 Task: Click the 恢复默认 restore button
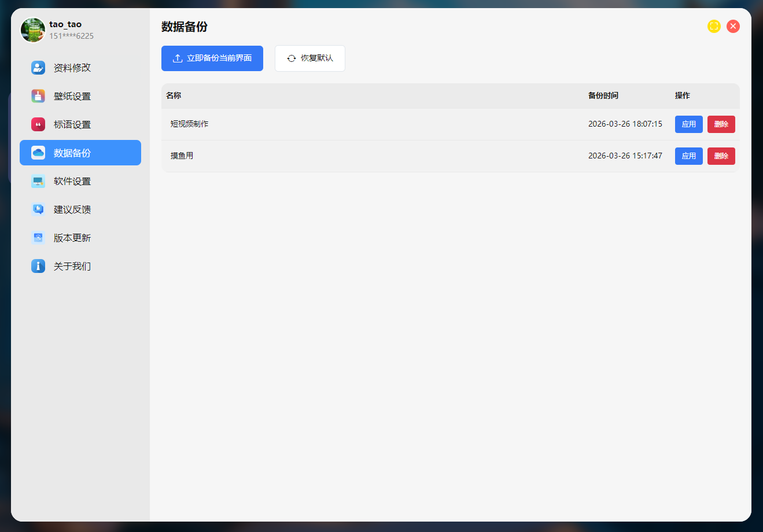(310, 58)
